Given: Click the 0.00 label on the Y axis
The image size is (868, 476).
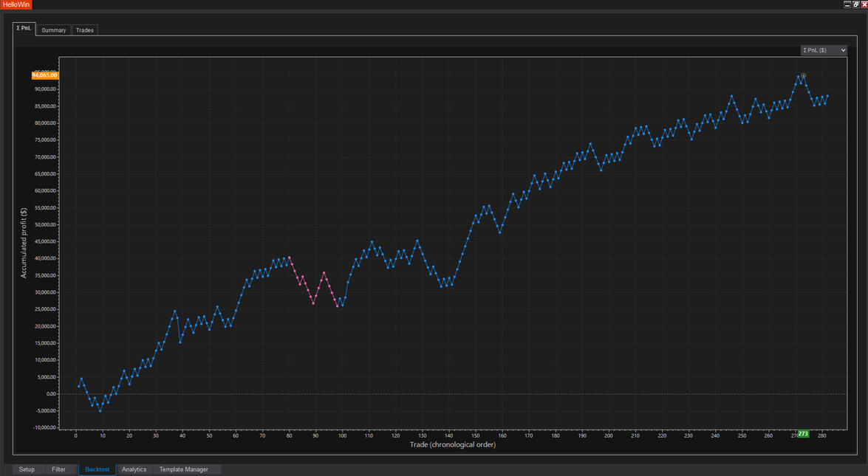Looking at the screenshot, I should click(x=51, y=394).
